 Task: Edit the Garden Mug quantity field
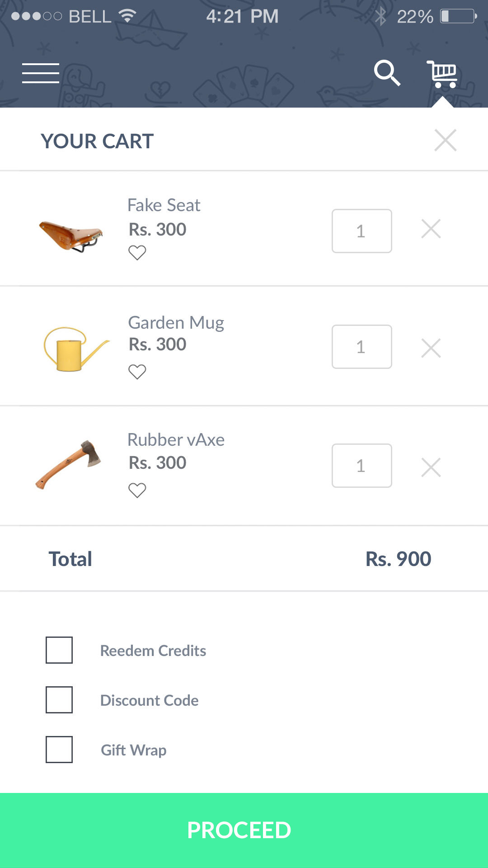(361, 347)
